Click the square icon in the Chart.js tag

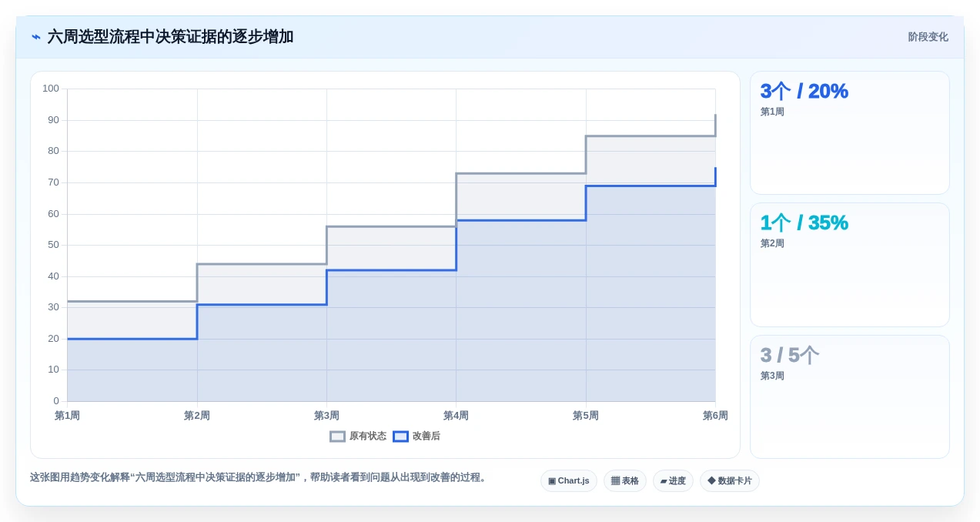552,481
